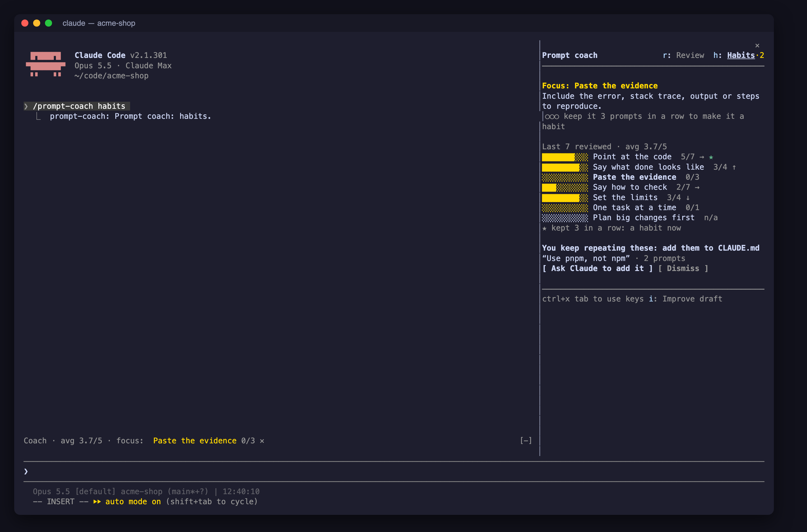Click the red window close button
Screen dimensions: 807x532
(25, 23)
